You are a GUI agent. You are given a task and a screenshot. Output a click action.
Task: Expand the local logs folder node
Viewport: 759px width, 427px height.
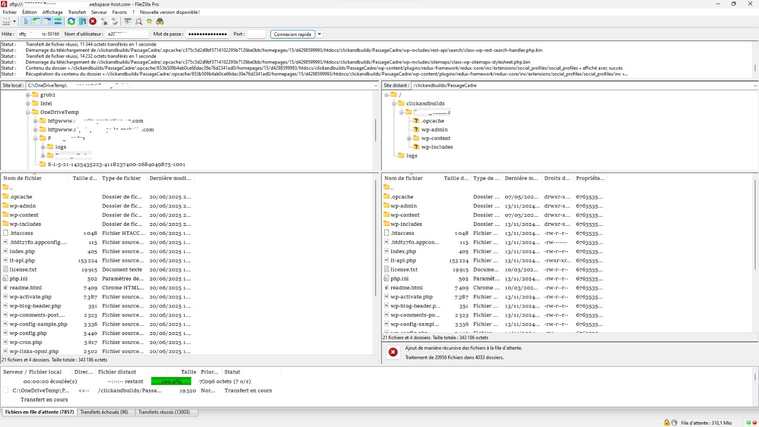click(x=43, y=147)
